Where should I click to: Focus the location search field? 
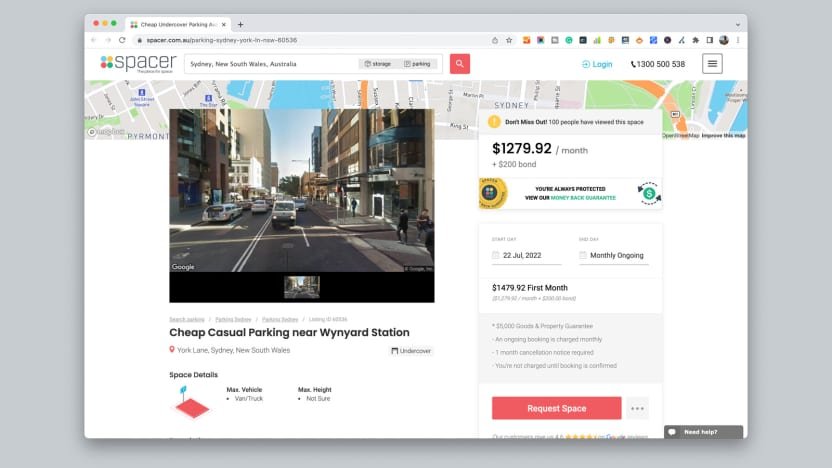(273, 64)
